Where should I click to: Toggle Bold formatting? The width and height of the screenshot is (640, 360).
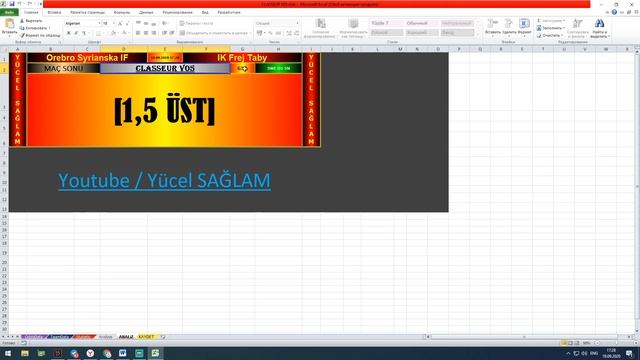coord(68,33)
